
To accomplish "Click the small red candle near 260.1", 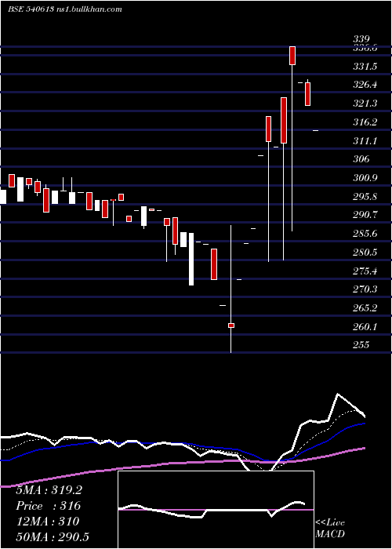I will click(231, 325).
